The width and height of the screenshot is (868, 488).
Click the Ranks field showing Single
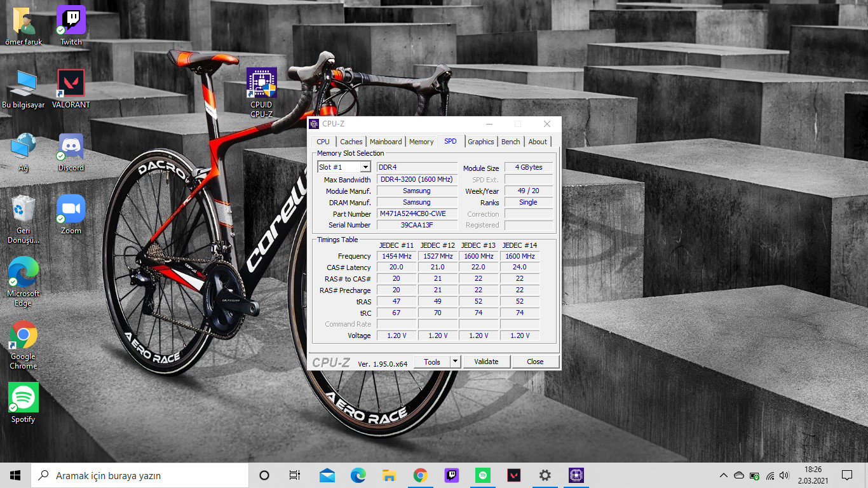pyautogui.click(x=529, y=202)
